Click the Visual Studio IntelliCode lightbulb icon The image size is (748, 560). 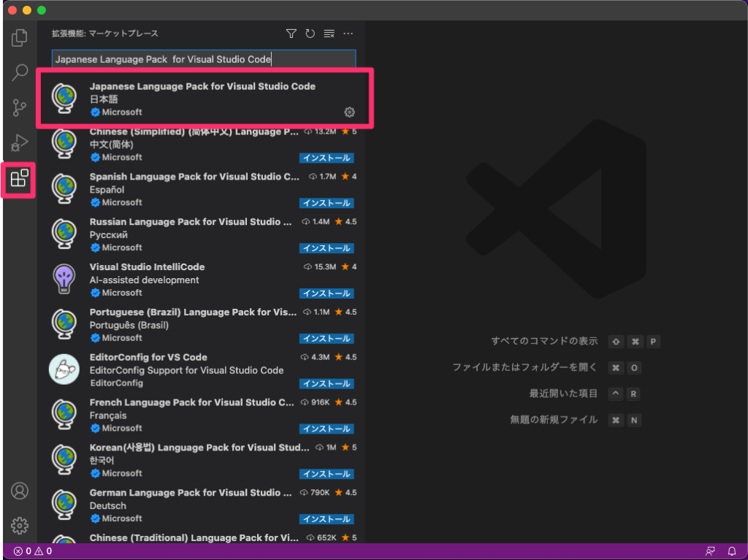(x=64, y=279)
